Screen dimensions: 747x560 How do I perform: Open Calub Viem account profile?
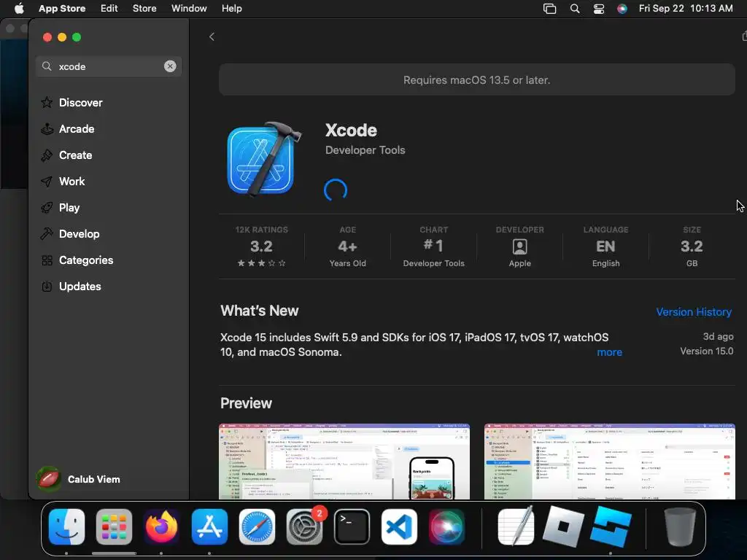click(79, 479)
